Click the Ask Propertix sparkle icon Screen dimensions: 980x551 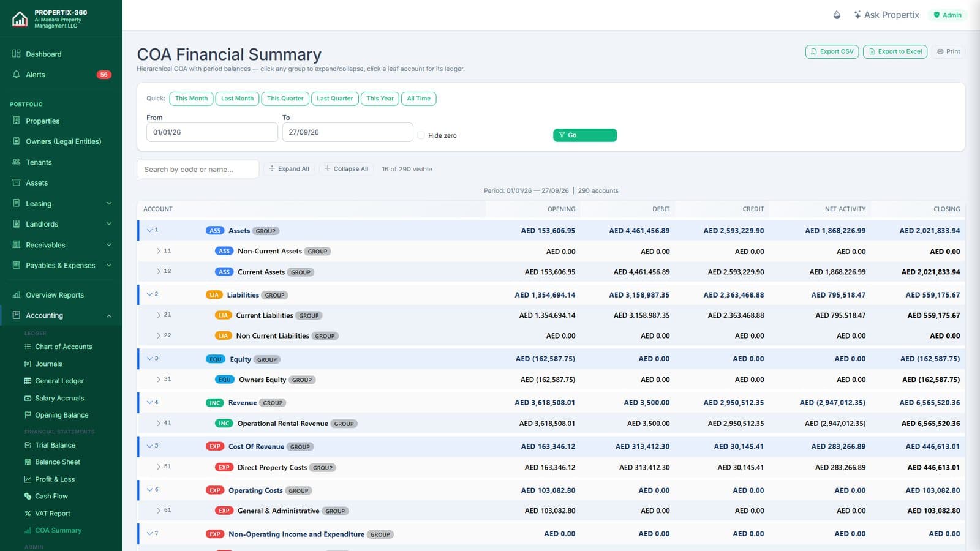[x=858, y=15]
